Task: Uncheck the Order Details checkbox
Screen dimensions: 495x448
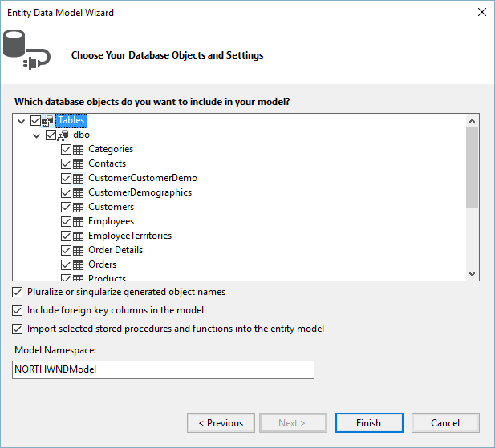Action: tap(66, 250)
